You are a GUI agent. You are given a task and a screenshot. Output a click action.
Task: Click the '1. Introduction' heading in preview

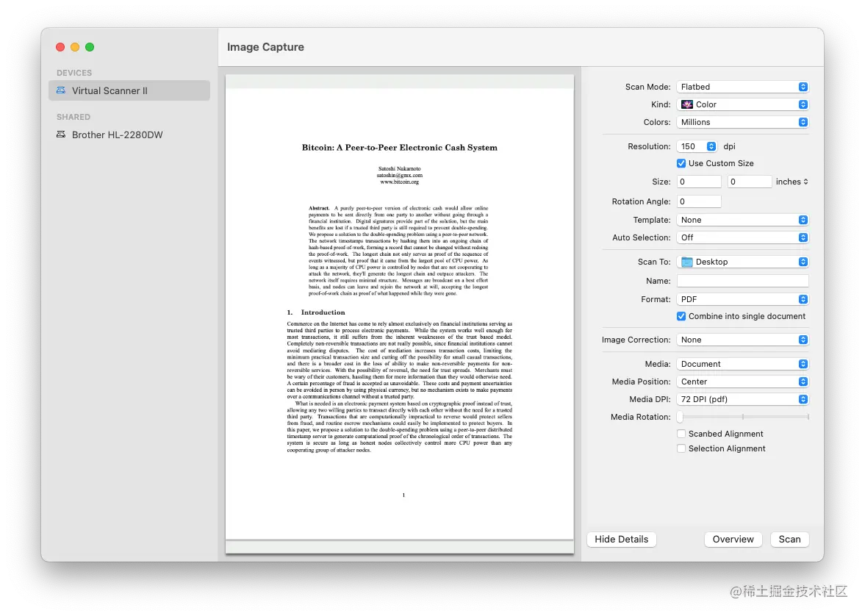tap(316, 312)
